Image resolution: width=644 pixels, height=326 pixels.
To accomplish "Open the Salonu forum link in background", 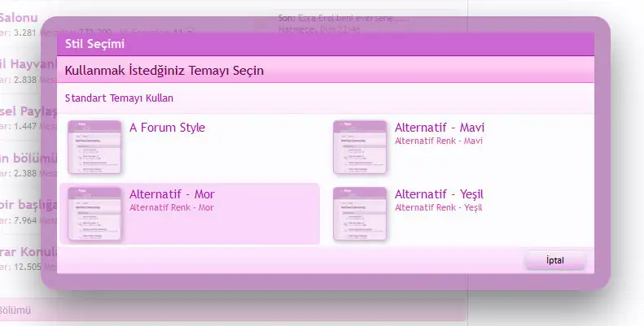I will (16, 17).
